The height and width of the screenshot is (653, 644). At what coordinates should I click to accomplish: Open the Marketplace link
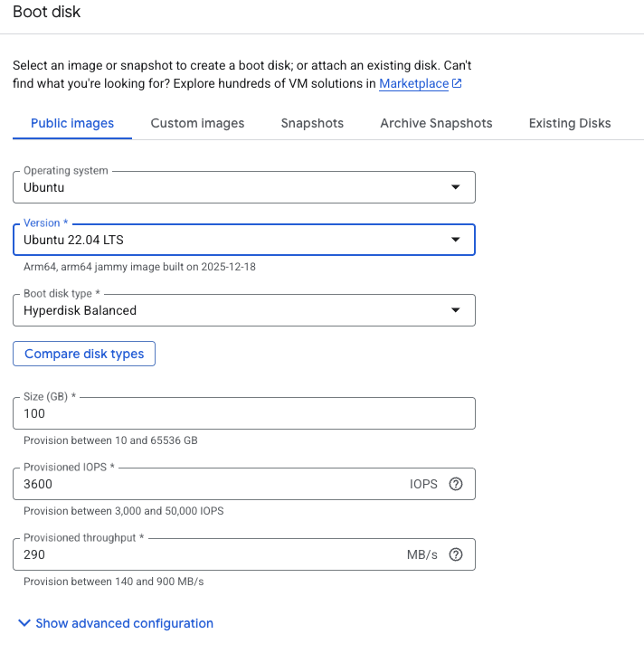click(413, 84)
